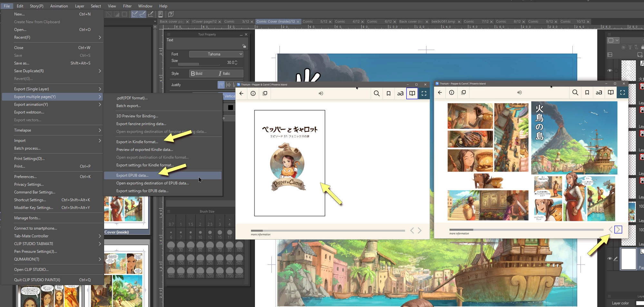This screenshot has height=307, width=644.
Task: Click 'more information' in left Thorium window
Action: click(261, 234)
